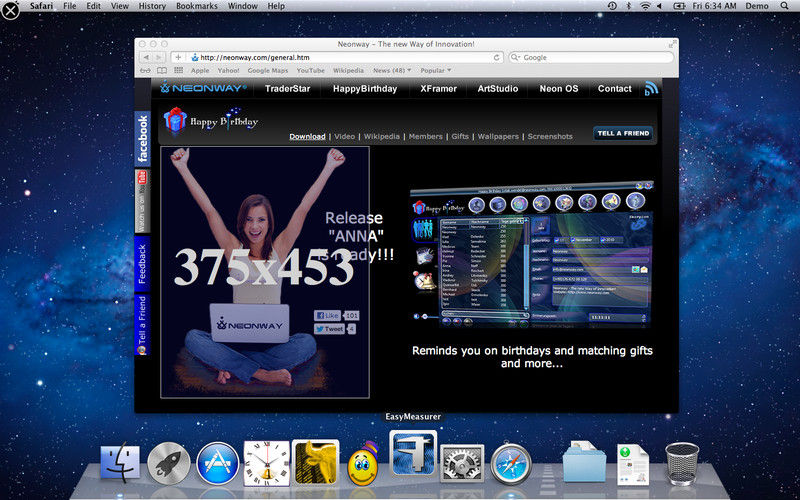Open the Reading List glasses icon
This screenshot has width=800, height=500.
pyautogui.click(x=145, y=70)
